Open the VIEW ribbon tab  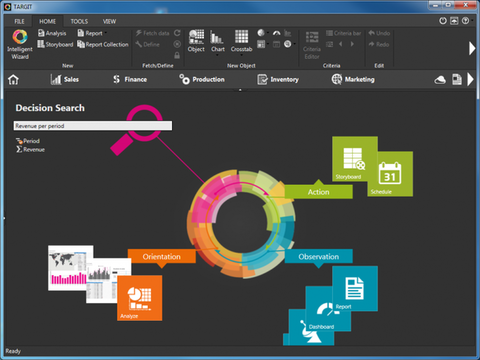pos(109,21)
